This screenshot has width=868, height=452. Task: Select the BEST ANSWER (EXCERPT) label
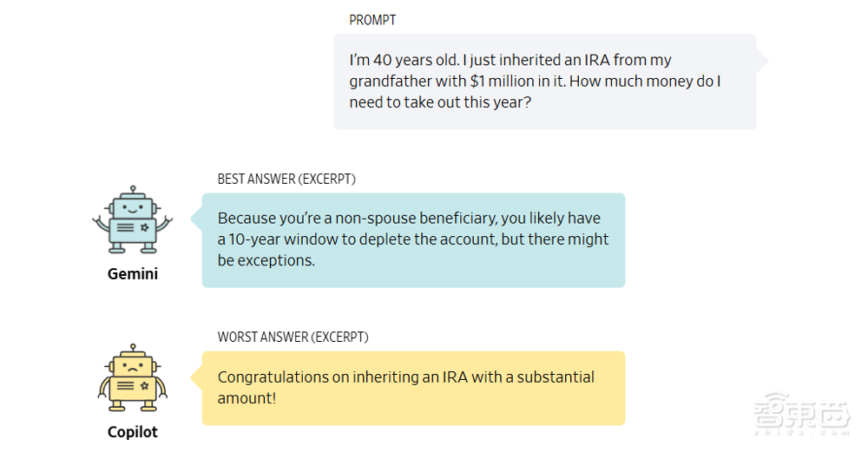tap(286, 179)
